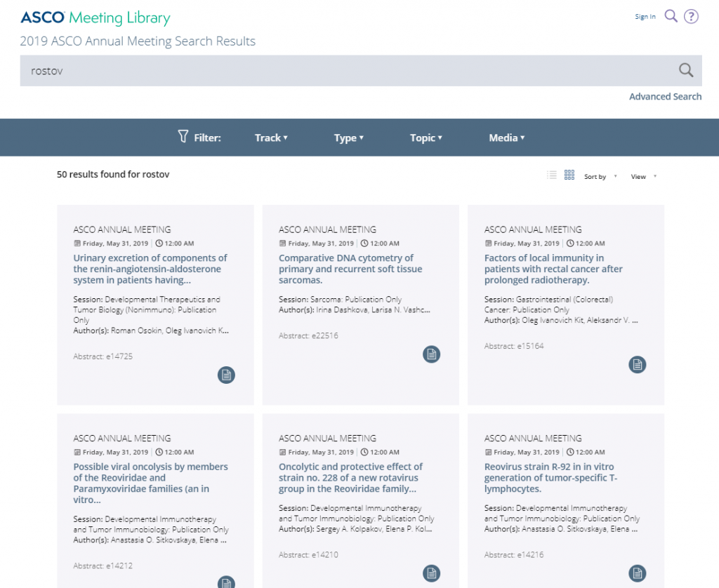Click the Sign In link
The height and width of the screenshot is (588, 719).
645,17
